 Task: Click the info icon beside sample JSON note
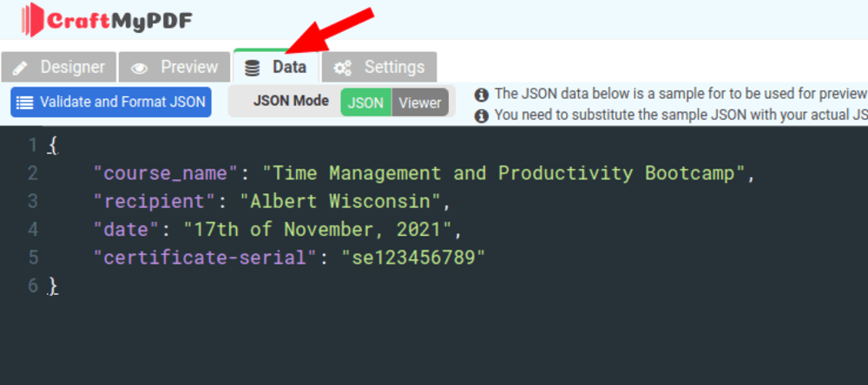coord(482,95)
